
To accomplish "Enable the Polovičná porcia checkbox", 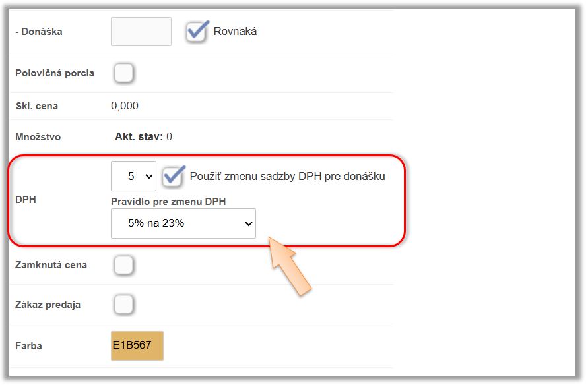I will 123,73.
